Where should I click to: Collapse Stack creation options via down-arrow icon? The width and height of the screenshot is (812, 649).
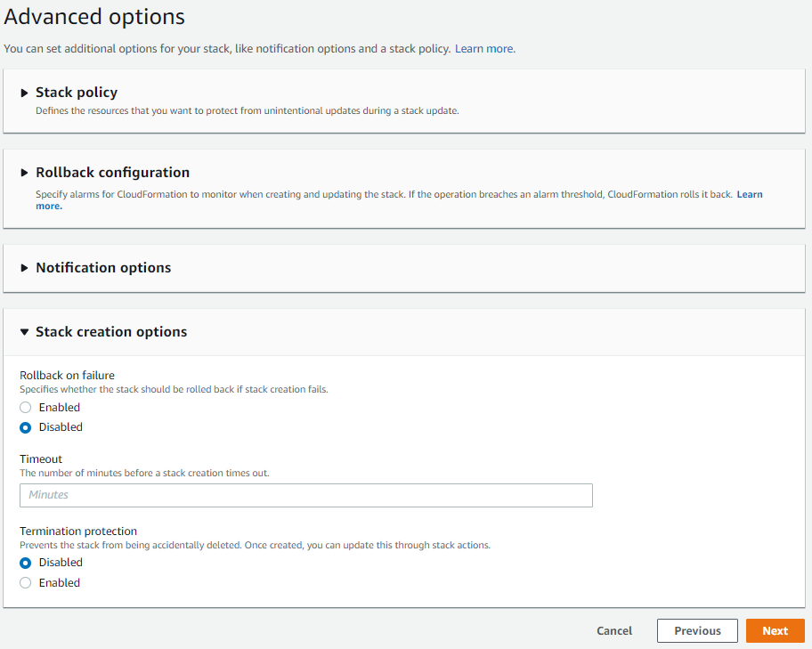click(x=25, y=332)
